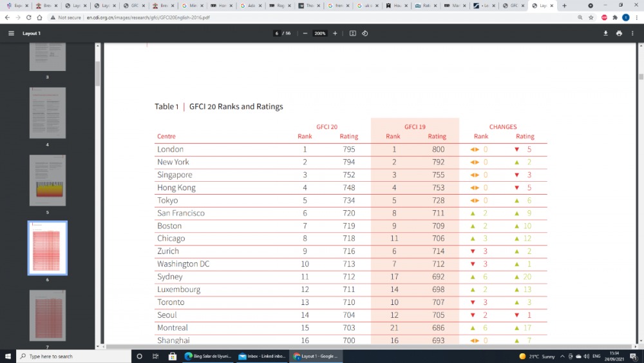Click the fit to page icon
Viewport: 644px width, 363px height.
[353, 33]
